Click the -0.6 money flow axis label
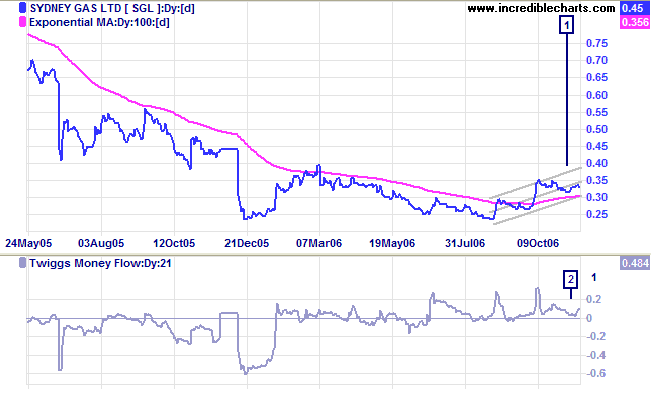This screenshot has width=651, height=395. click(x=596, y=373)
